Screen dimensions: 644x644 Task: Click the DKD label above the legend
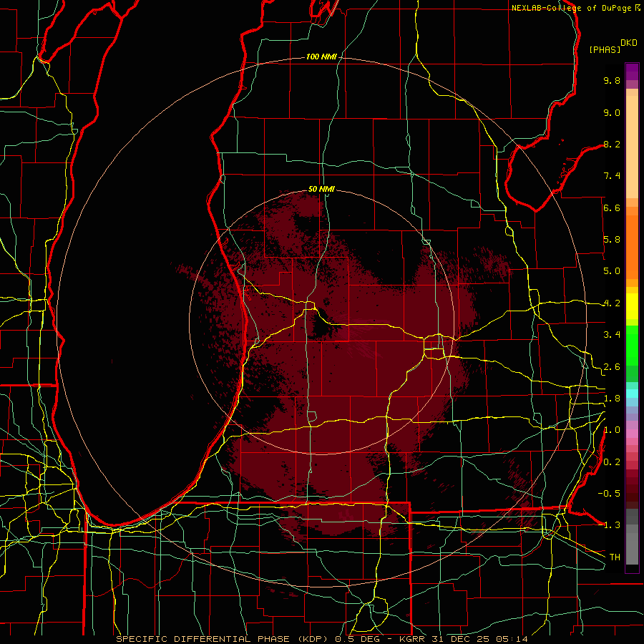pyautogui.click(x=629, y=43)
